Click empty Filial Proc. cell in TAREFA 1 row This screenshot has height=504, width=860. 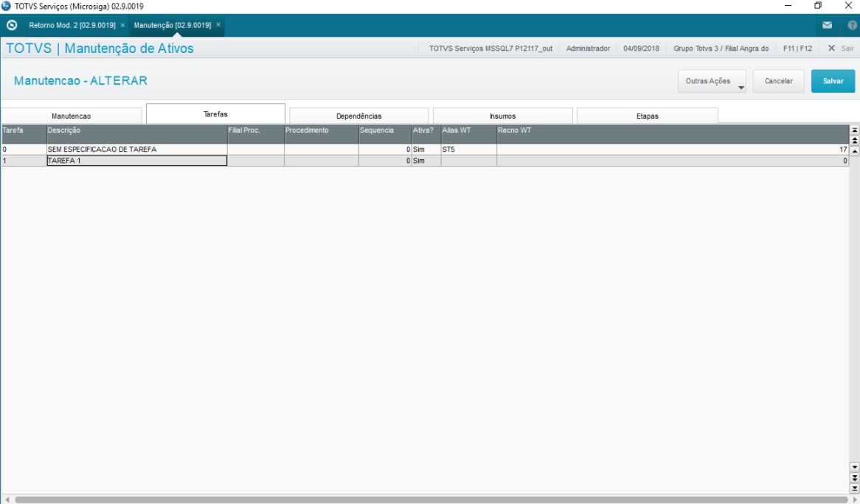(256, 161)
